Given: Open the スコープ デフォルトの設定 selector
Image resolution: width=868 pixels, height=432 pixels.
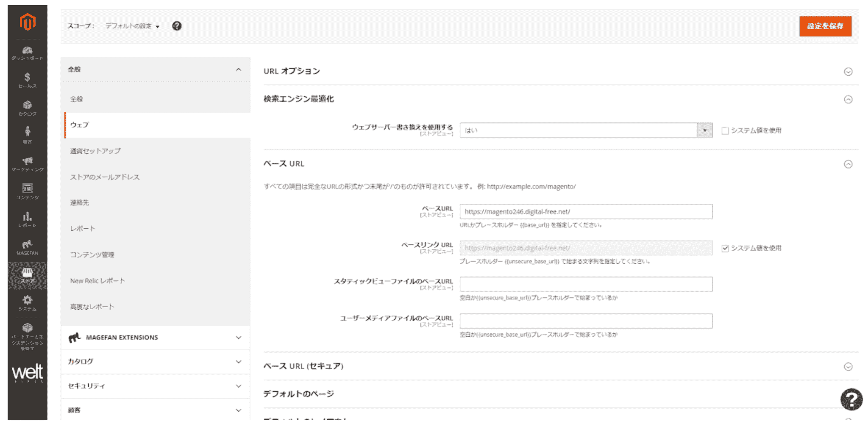Looking at the screenshot, I should [131, 26].
